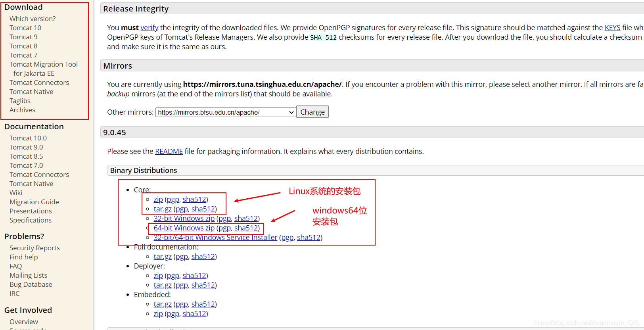Open Tomcat Connectors under Documentation
Image resolution: width=644 pixels, height=330 pixels.
39,175
